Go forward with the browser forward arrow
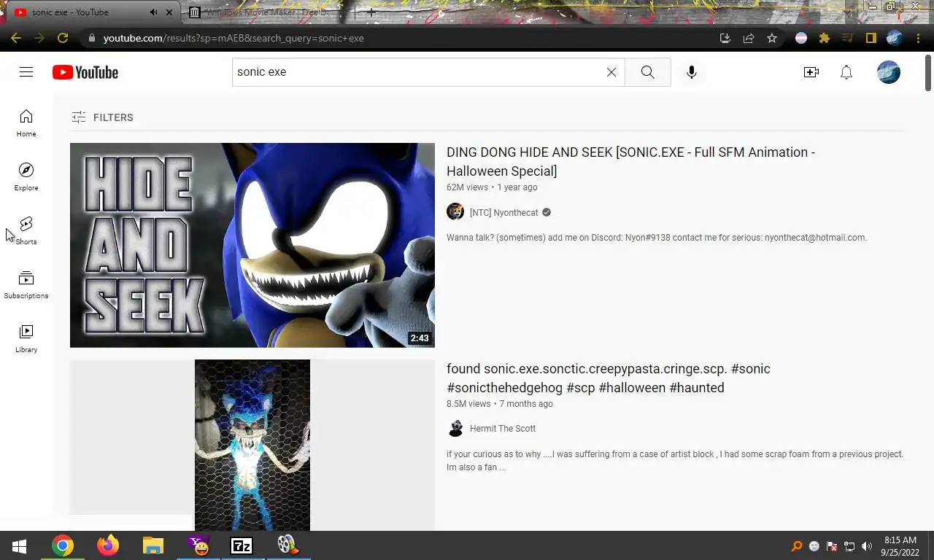This screenshot has width=934, height=560. [39, 38]
